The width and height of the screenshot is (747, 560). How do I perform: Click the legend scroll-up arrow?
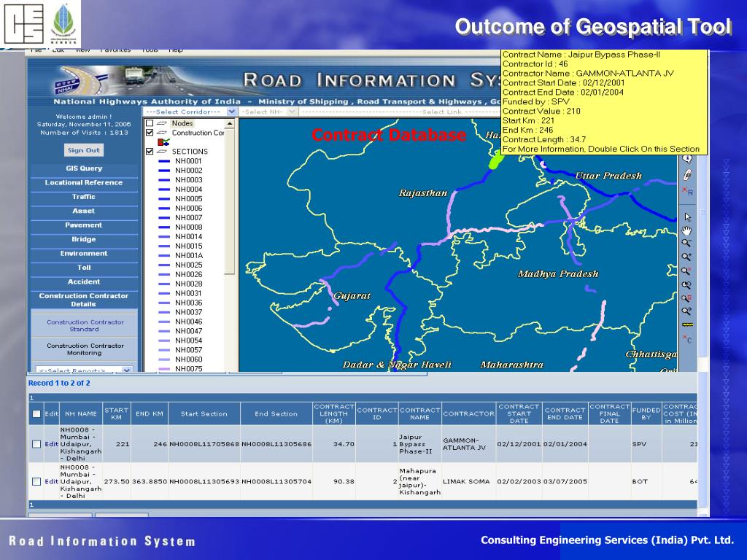[230, 123]
